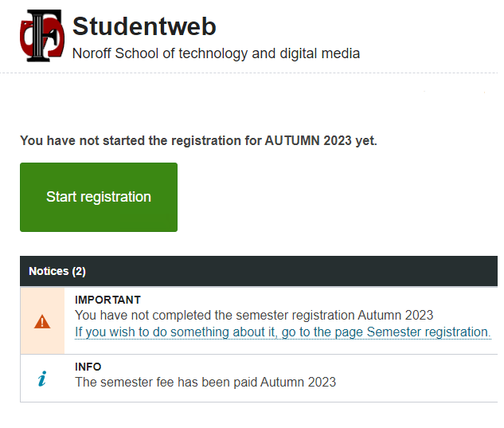Click the word 'Notices' in dark header
The image size is (504, 428).
pyautogui.click(x=49, y=271)
